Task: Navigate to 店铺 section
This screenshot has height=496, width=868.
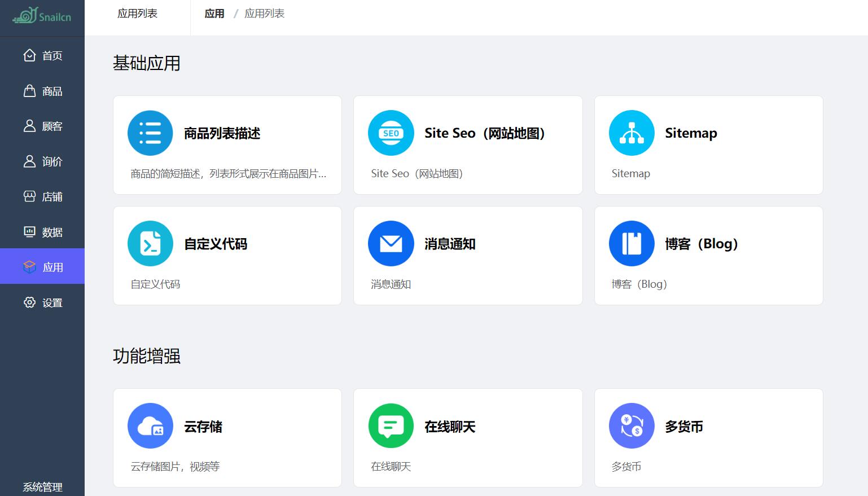Action: [x=42, y=197]
